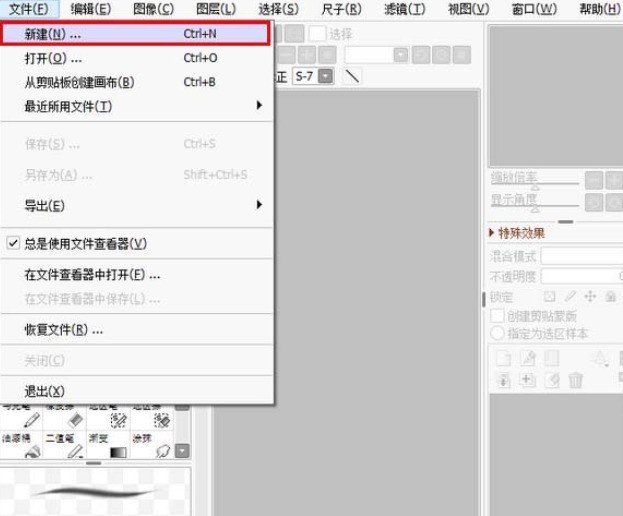Screen dimensions: 623x516
Task: Click the toolbar zoom in plus icon
Action: [x=306, y=55]
